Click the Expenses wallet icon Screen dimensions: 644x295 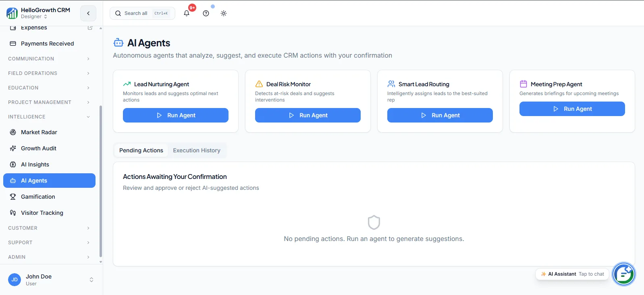[x=13, y=28]
